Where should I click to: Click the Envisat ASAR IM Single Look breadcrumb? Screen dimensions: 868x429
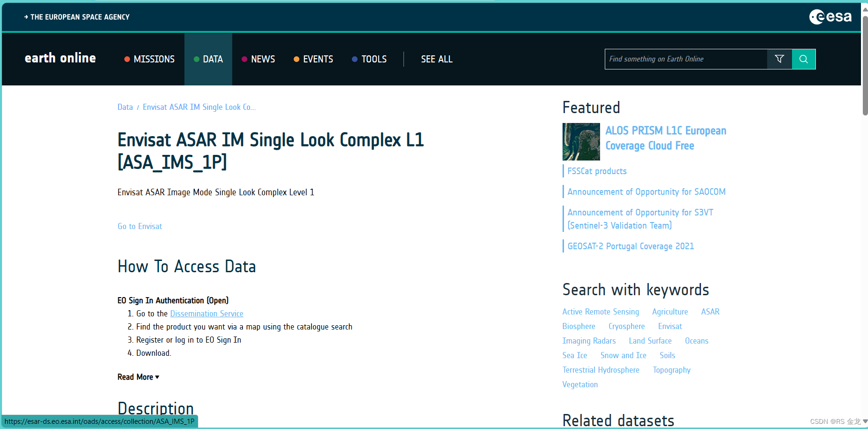click(x=199, y=107)
